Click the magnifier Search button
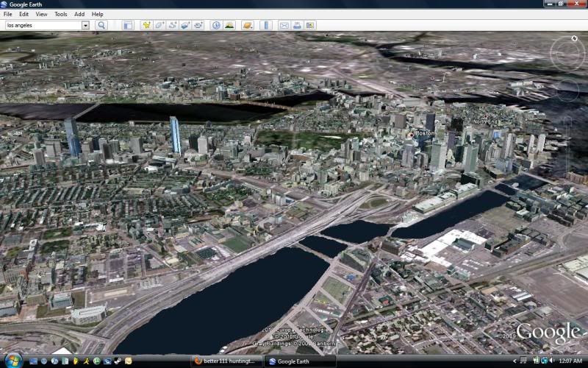This screenshot has width=588, height=368. [x=101, y=25]
